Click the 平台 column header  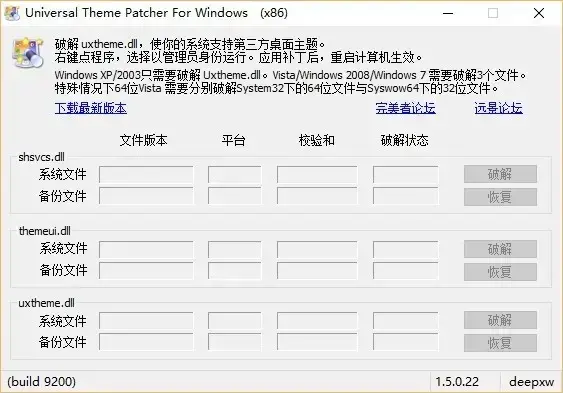coord(233,140)
